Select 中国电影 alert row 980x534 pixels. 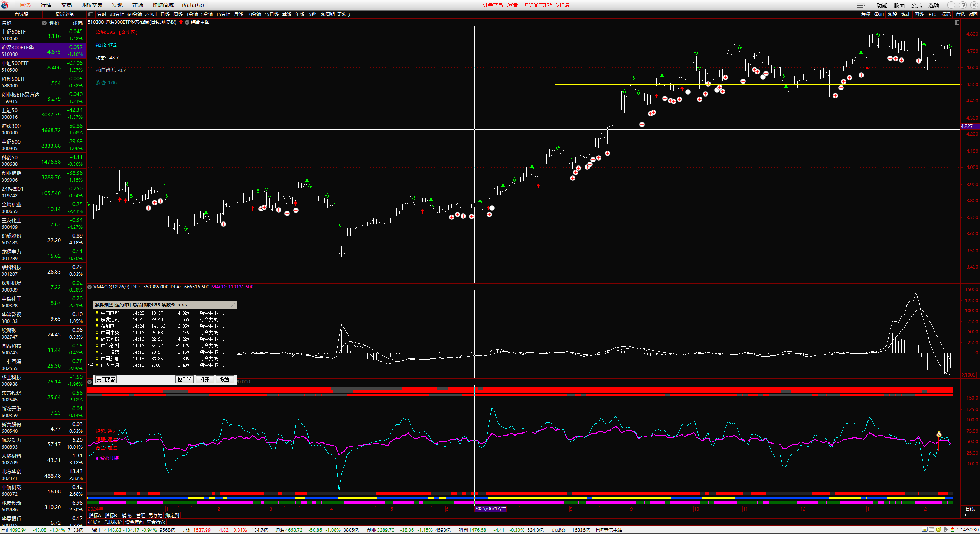110,313
